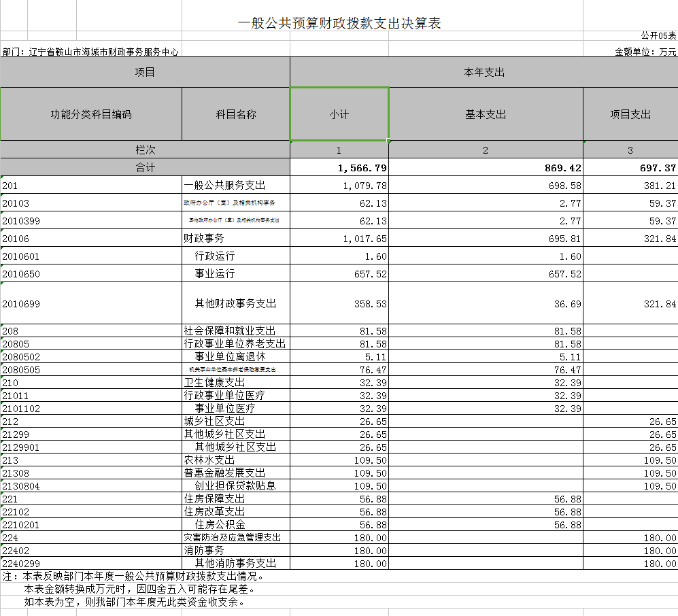Screen dimensions: 678x616
Task: Click the 行政运行 cell
Action: 236,256
